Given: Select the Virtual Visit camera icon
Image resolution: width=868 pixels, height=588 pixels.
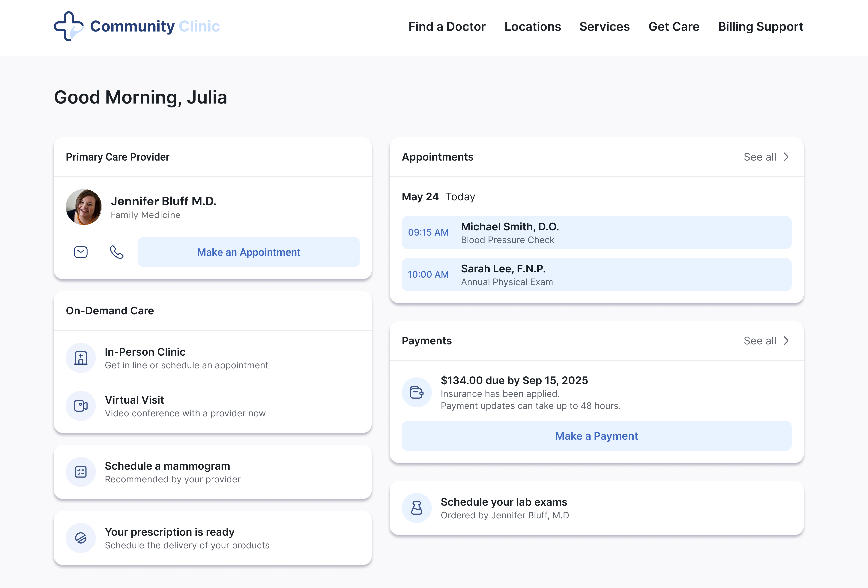Looking at the screenshot, I should point(81,406).
